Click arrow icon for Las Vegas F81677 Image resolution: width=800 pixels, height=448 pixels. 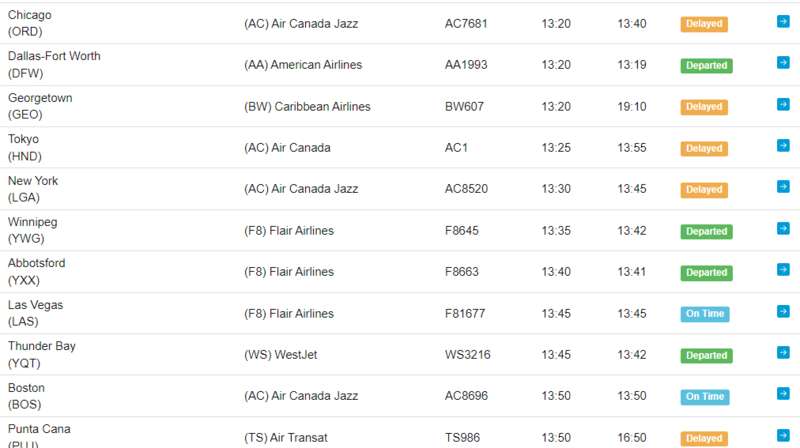[783, 311]
